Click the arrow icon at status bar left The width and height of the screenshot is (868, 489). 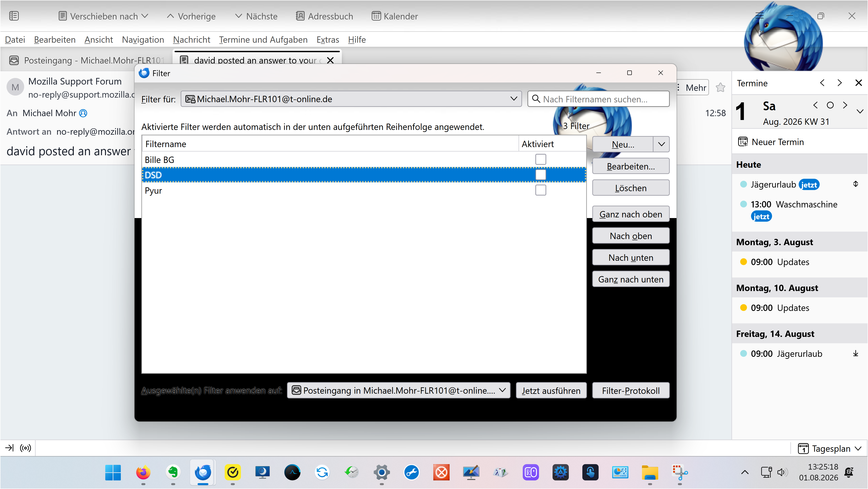tap(9, 448)
